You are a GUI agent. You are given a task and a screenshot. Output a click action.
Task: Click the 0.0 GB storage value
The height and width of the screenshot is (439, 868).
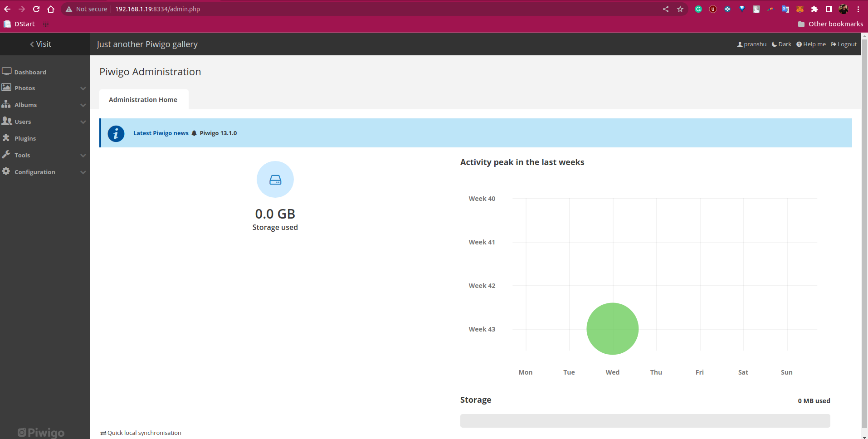tap(275, 214)
